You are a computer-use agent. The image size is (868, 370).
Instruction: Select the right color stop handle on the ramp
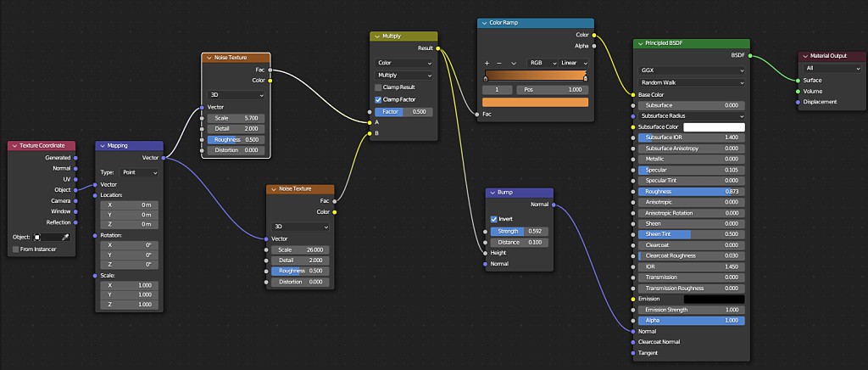pos(586,79)
